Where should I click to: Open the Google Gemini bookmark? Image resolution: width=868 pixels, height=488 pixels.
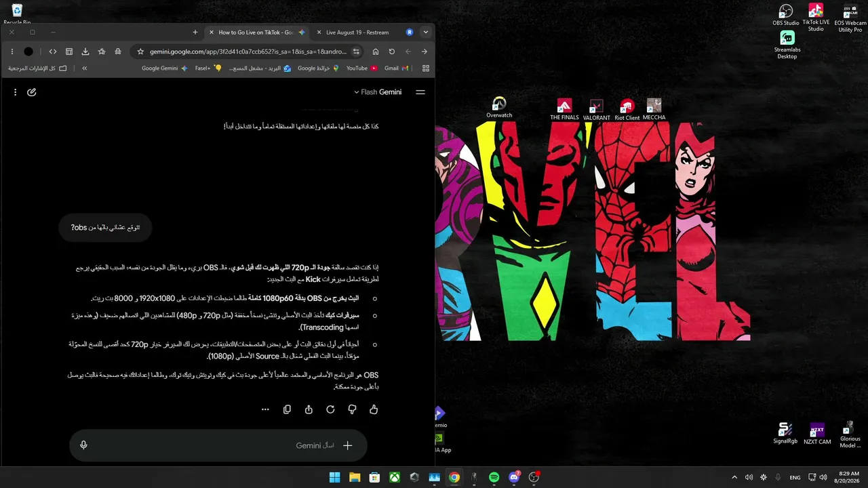165,68
